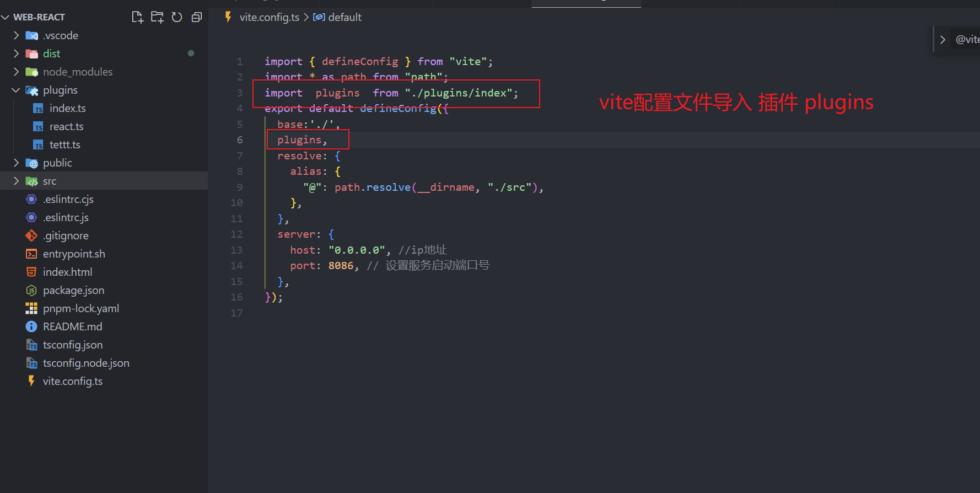
Task: Click the ESLint icon beside .eslintrc.js
Action: click(31, 217)
